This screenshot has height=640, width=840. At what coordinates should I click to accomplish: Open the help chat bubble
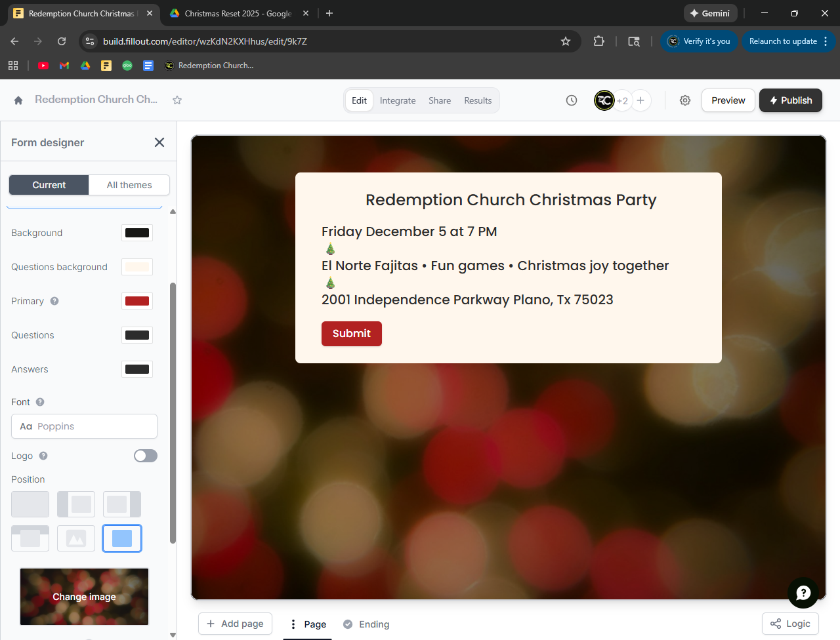[x=803, y=593]
